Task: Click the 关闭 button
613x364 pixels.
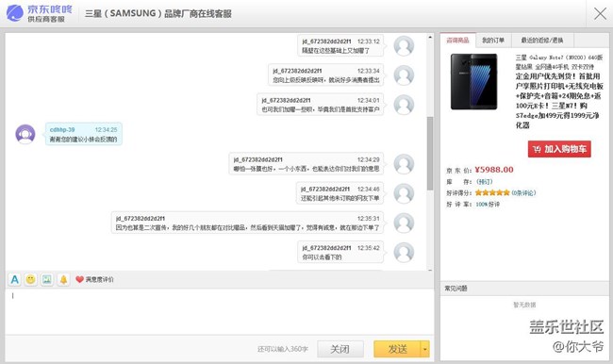Action: coord(340,349)
